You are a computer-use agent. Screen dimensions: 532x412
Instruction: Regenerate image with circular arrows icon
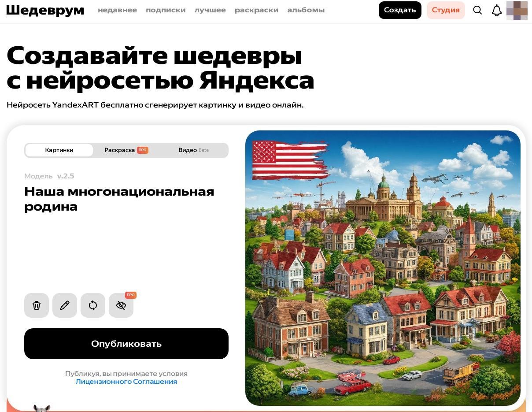pyautogui.click(x=93, y=305)
